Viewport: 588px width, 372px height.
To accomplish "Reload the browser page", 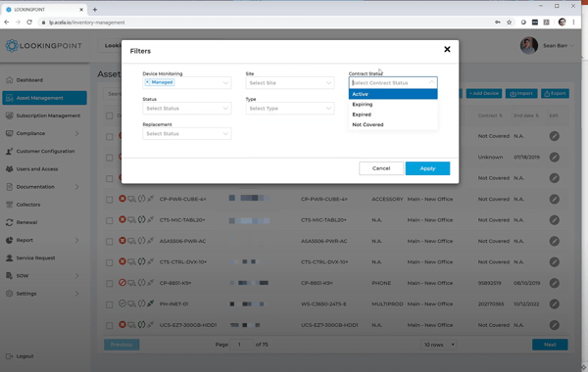I will [29, 23].
